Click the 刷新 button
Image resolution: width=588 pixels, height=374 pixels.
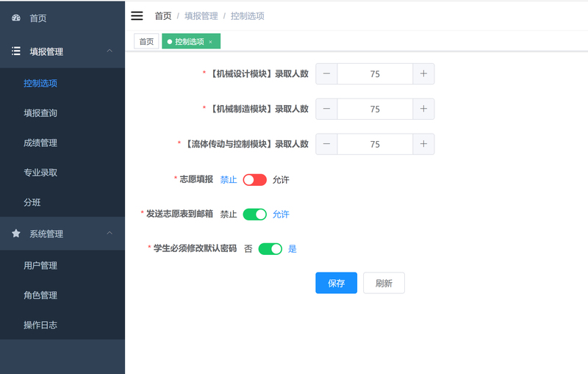(x=384, y=283)
